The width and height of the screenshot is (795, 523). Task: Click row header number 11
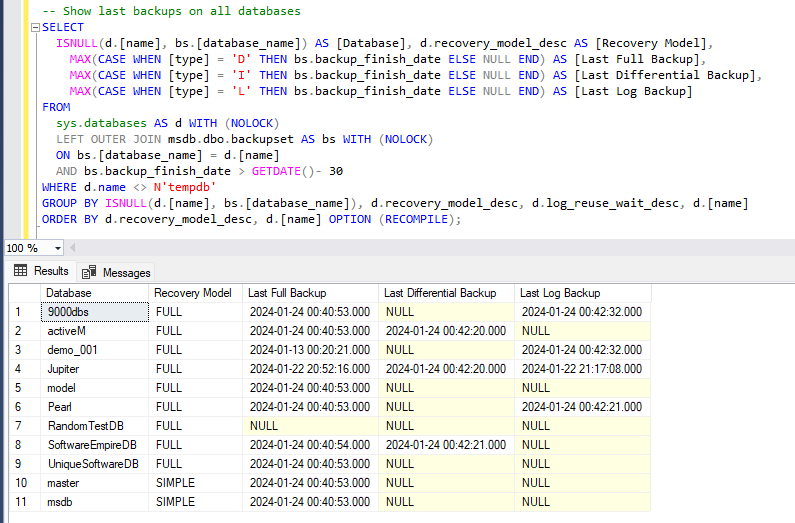[18, 502]
